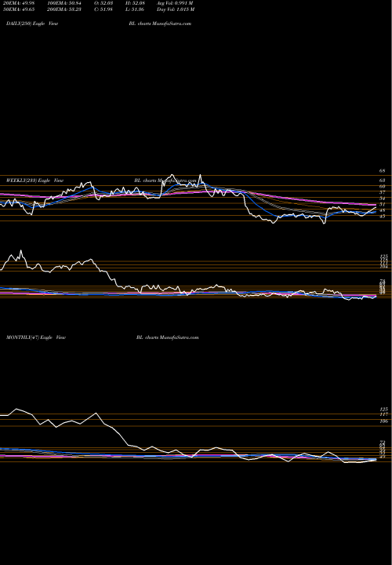Screen dimensions: 392x565
Task: Click the 60 price level on the upper chart
Action: pos(383,187)
